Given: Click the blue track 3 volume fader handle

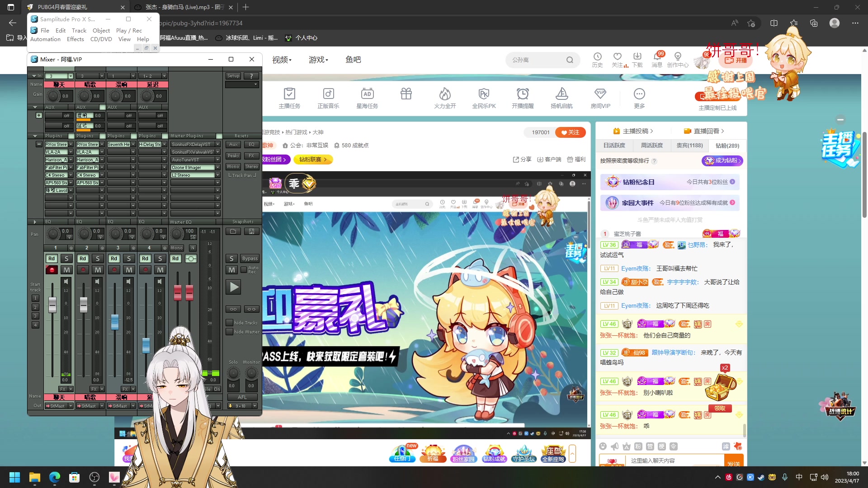Looking at the screenshot, I should point(115,322).
